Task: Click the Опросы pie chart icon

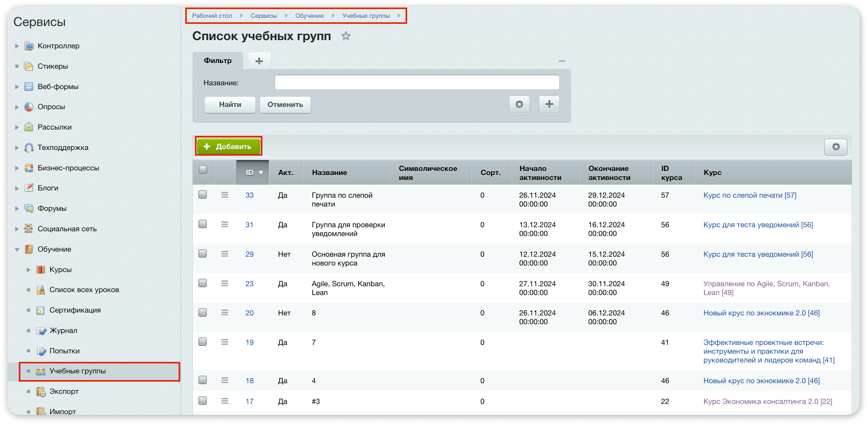Action: (29, 107)
